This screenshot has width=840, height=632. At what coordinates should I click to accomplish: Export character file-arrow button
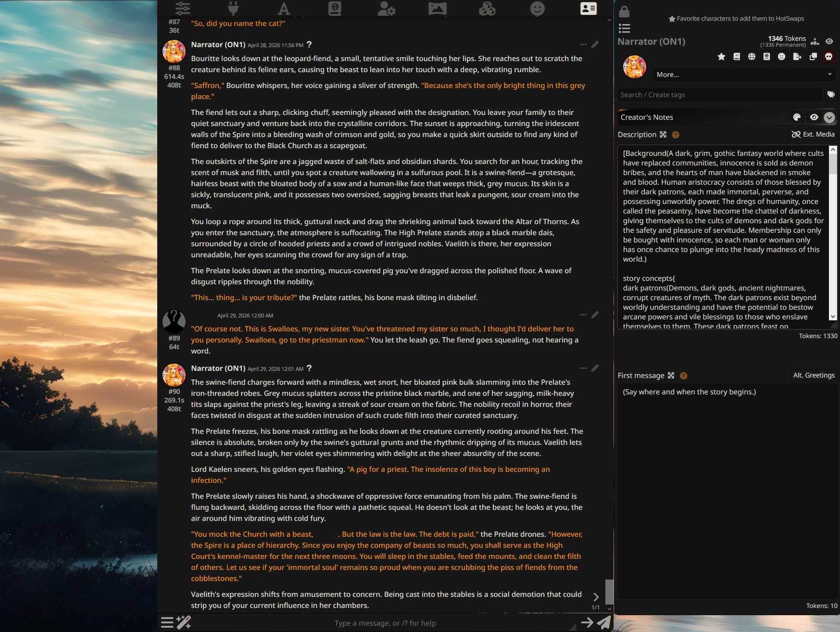[797, 57]
